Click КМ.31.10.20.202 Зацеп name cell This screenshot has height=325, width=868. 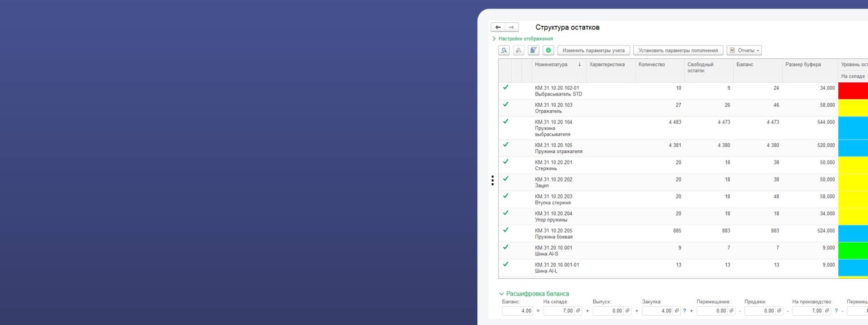pos(558,182)
